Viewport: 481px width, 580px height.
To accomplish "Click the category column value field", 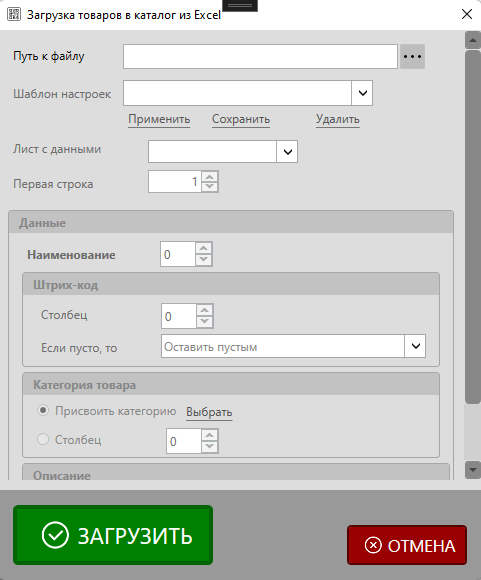I will (184, 441).
